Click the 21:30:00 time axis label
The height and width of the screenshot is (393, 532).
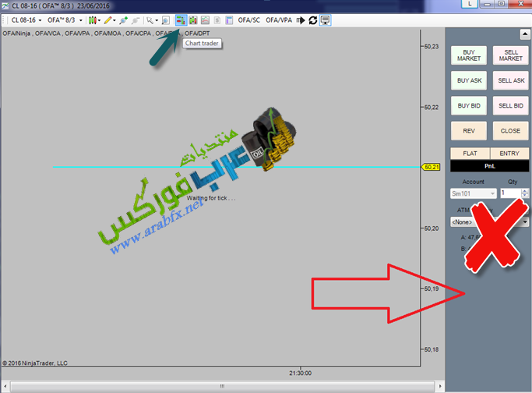(300, 373)
